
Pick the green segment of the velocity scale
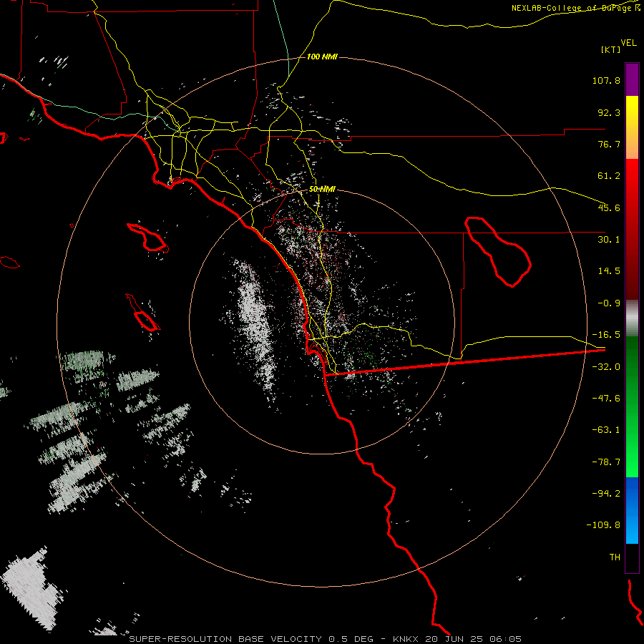[632, 406]
